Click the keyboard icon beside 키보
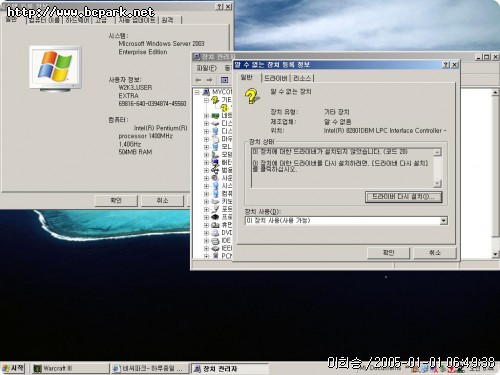Image resolution: width=500 pixels, height=375 pixels. (215, 201)
